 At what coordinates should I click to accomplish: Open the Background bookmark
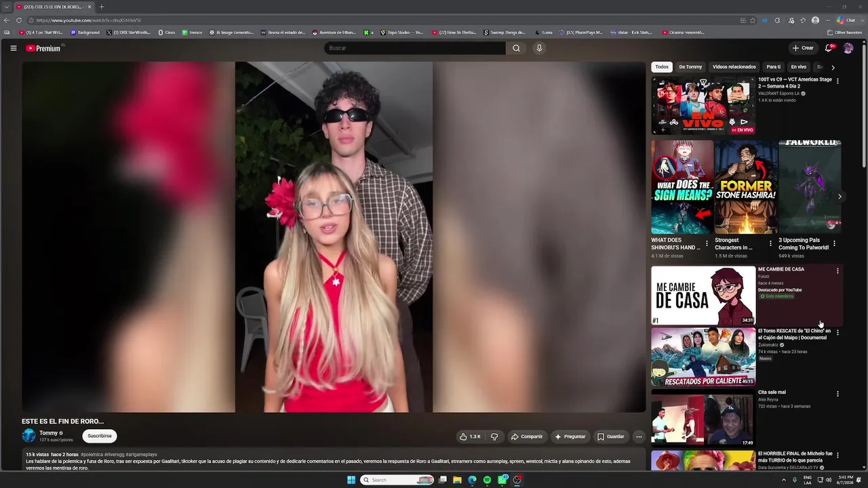(85, 33)
